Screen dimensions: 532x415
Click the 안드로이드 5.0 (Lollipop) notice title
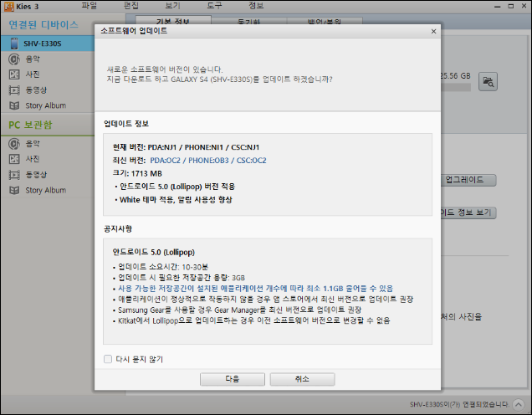[154, 252]
